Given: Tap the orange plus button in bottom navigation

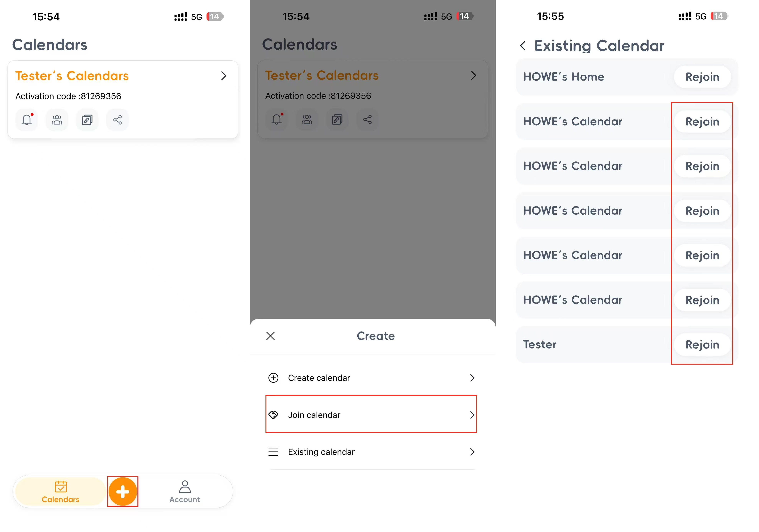Looking at the screenshot, I should pyautogui.click(x=123, y=491).
